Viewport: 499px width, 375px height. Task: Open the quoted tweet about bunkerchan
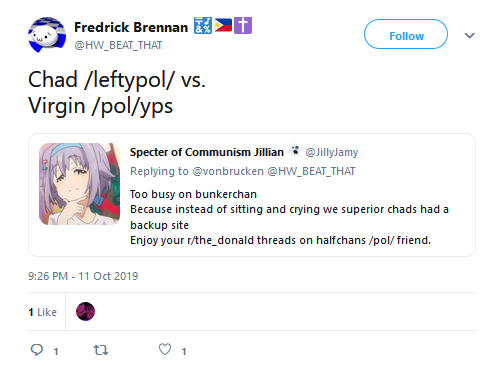pos(252,195)
